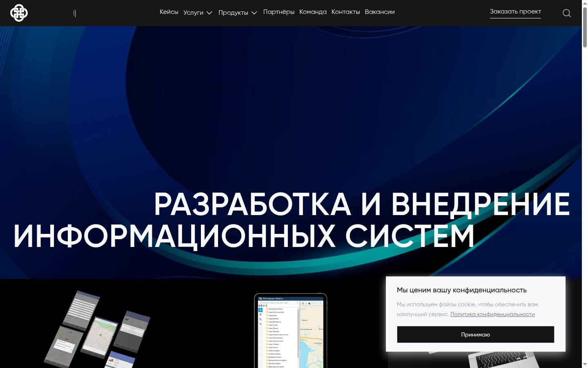588x368 pixels.
Task: Open the Услуги menu item
Action: point(193,13)
